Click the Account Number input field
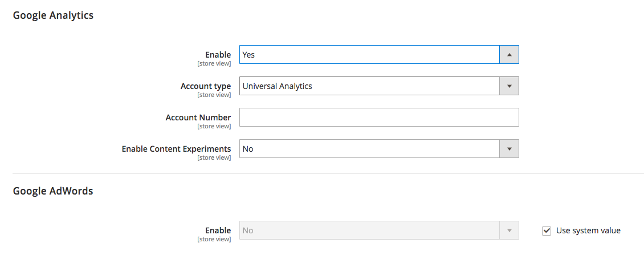This screenshot has width=644, height=259. click(379, 117)
